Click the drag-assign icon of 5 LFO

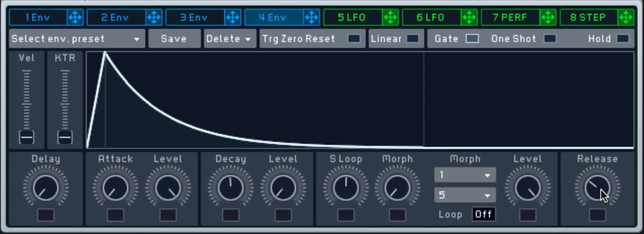tap(390, 17)
